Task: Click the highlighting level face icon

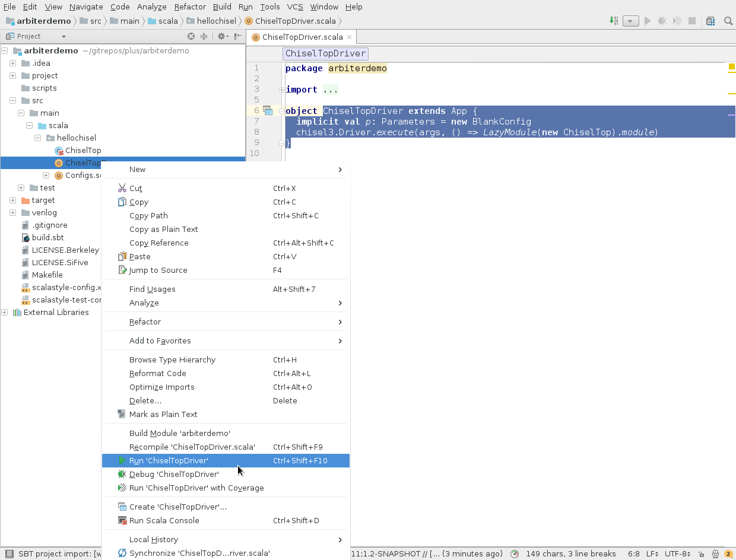Action: tap(714, 553)
